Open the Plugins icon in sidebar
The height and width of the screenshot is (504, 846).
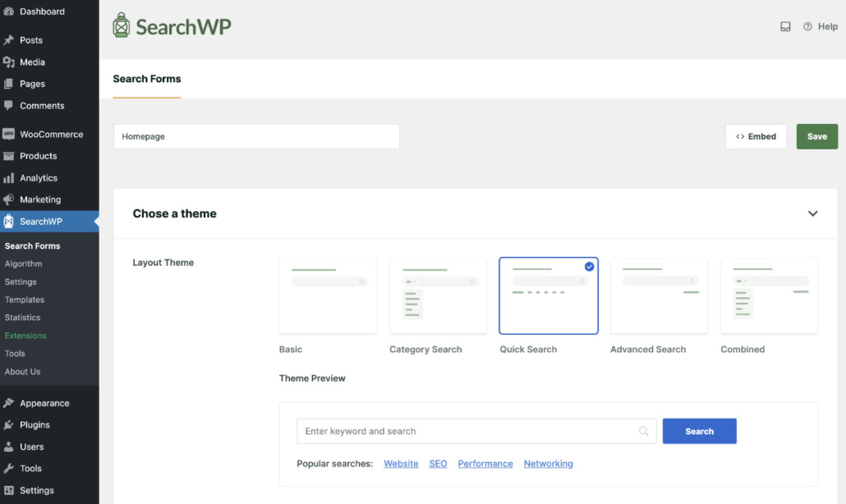point(10,424)
